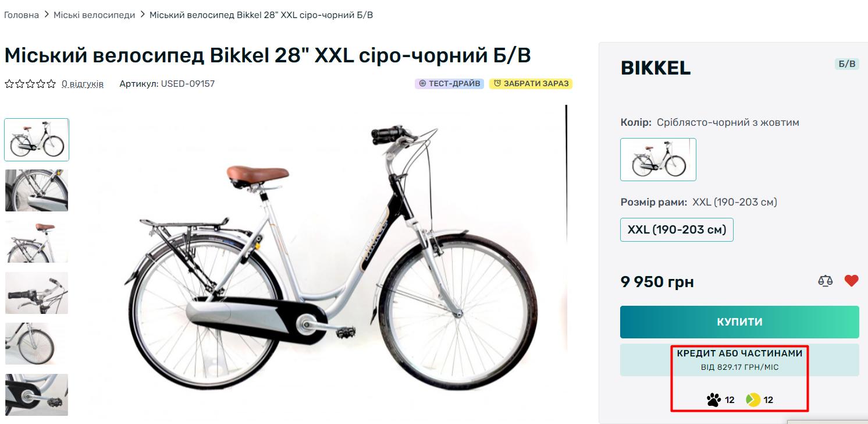
Task: Click the ЗАБРАТИ ЗАРАЗ badge
Action: [531, 84]
